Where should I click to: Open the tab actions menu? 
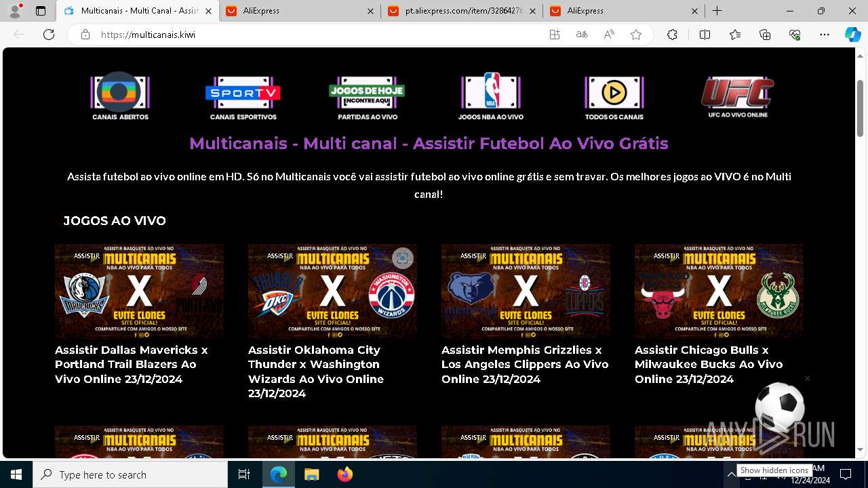tap(41, 11)
